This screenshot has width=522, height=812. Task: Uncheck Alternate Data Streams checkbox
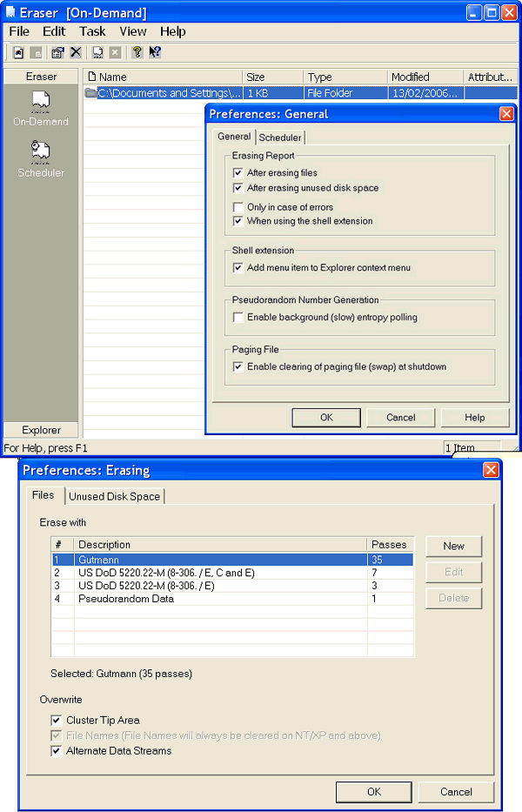click(x=57, y=751)
